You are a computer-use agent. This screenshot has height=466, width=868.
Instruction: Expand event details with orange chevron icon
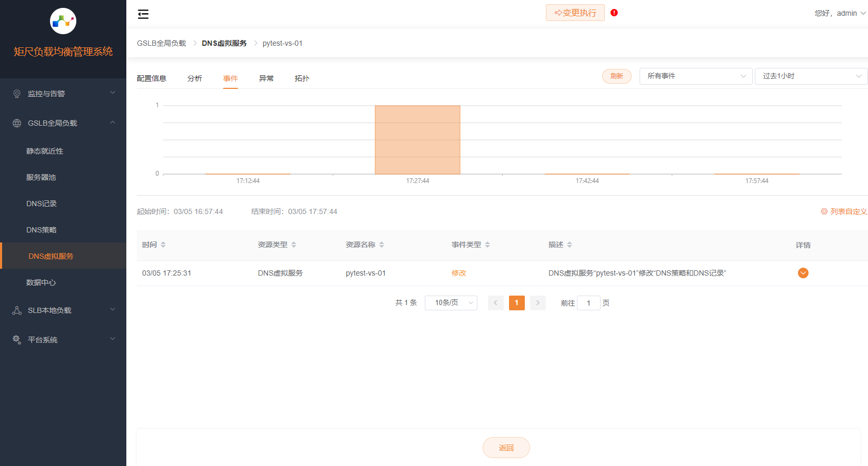(803, 273)
